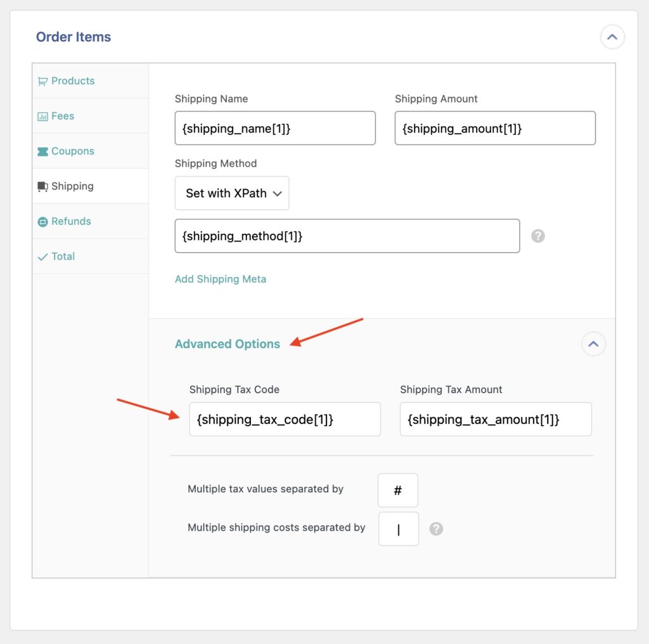Open the Shipping Method help tooltip
649x644 pixels.
tap(537, 236)
